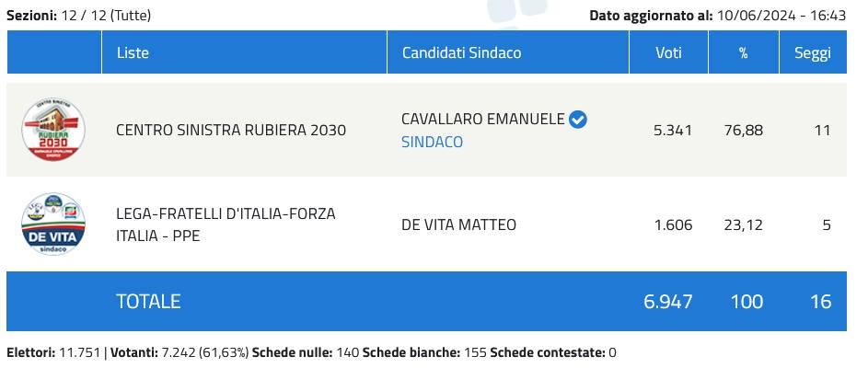
Task: Select the DE VITA MATTEO candidate name
Action: coord(458,224)
